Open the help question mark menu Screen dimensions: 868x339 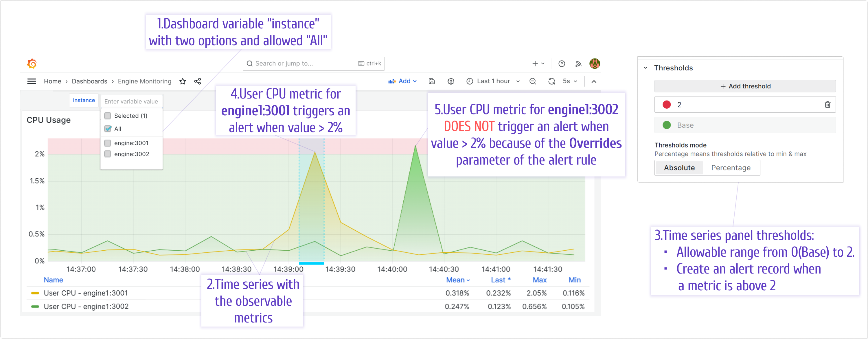562,64
